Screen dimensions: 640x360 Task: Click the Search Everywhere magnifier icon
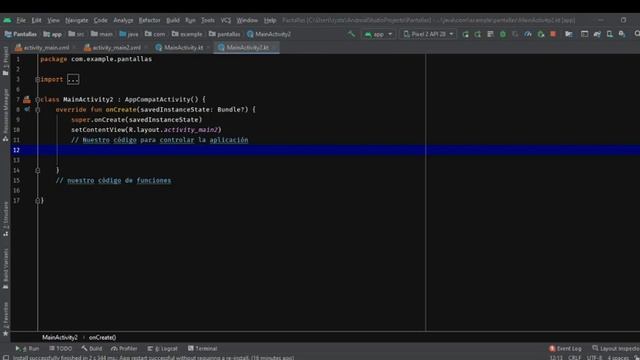pyautogui.click(x=637, y=34)
